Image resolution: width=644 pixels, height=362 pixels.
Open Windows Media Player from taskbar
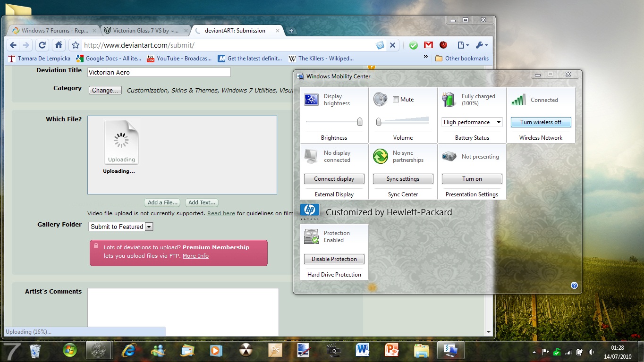pyautogui.click(x=216, y=351)
